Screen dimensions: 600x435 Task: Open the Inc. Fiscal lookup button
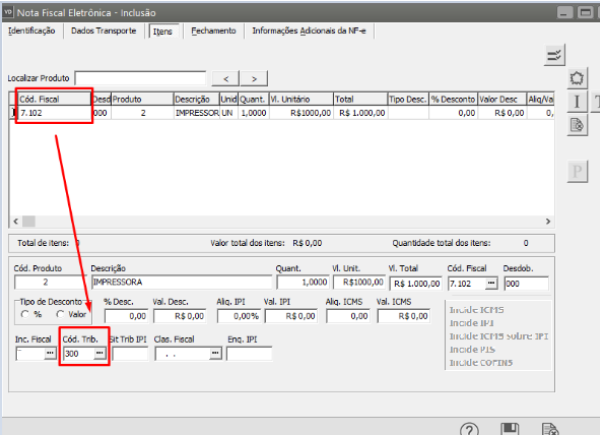(48, 355)
